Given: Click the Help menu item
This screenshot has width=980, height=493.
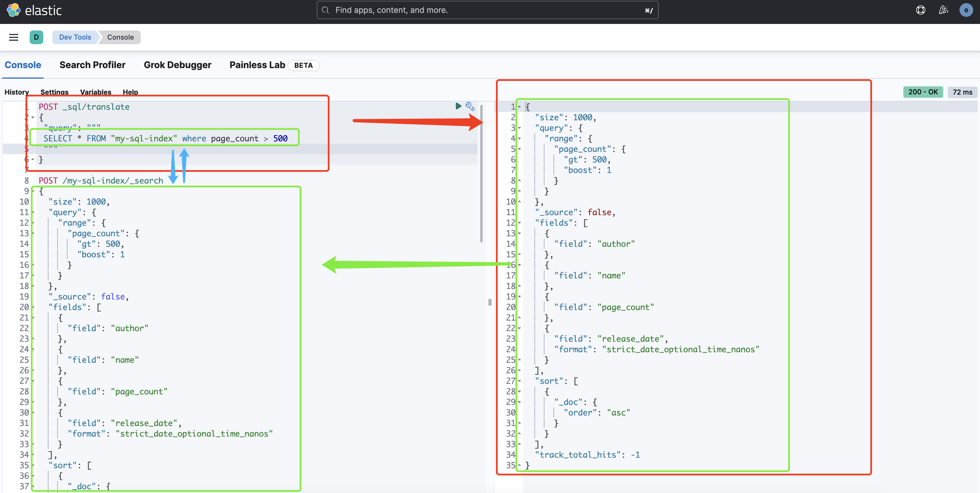Looking at the screenshot, I should (130, 92).
